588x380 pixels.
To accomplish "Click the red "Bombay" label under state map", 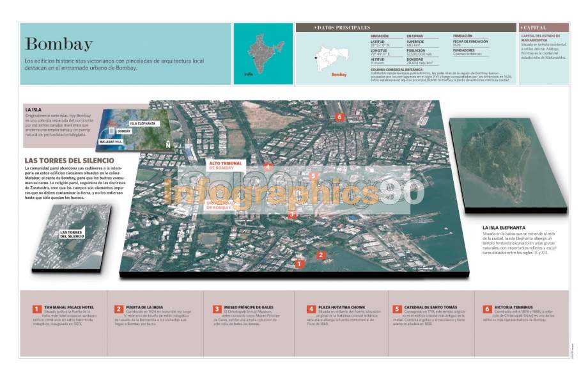I will tap(339, 75).
